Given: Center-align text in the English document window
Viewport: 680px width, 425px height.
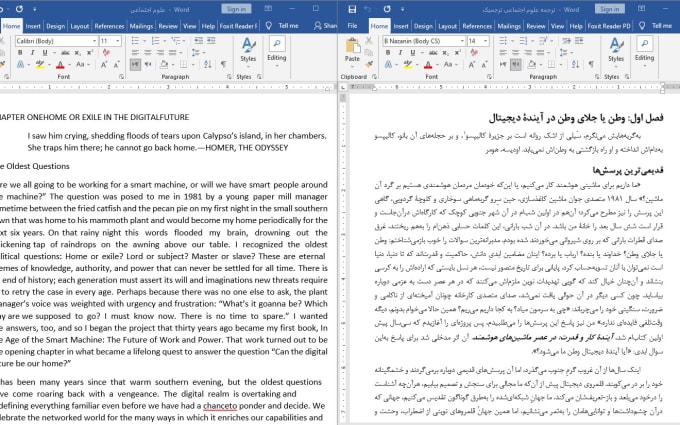Looking at the screenshot, I should [x=148, y=52].
